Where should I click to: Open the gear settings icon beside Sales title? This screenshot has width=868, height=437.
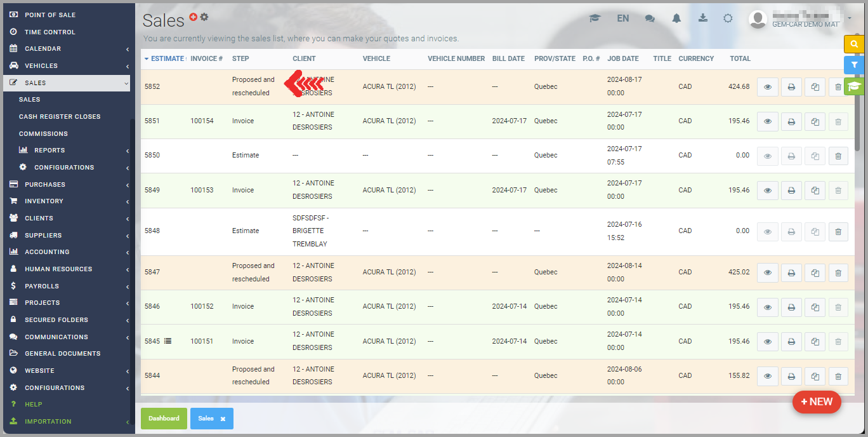pyautogui.click(x=204, y=17)
